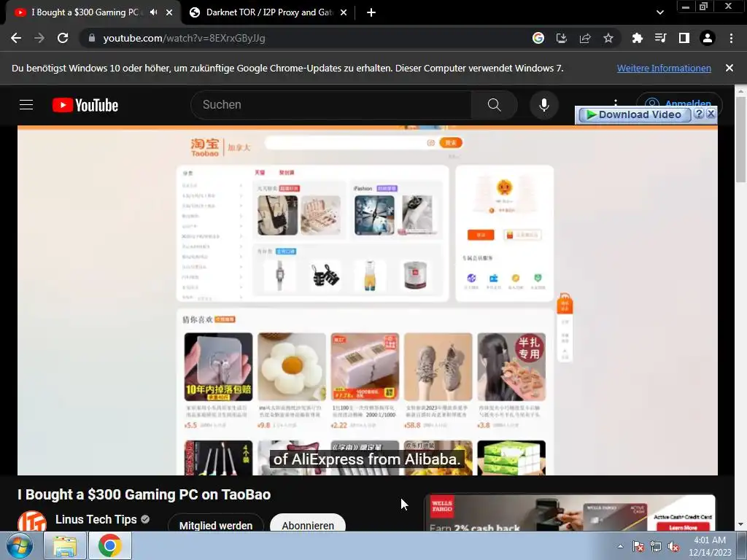The image size is (747, 560).
Task: Open the Weitere Informationen link
Action: [664, 68]
